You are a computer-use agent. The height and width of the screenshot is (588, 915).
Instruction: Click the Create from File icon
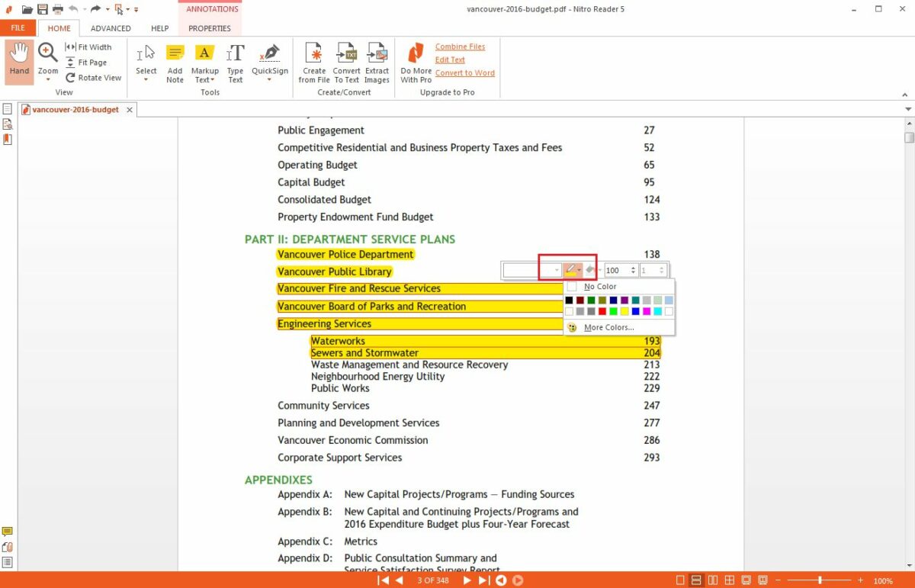313,61
